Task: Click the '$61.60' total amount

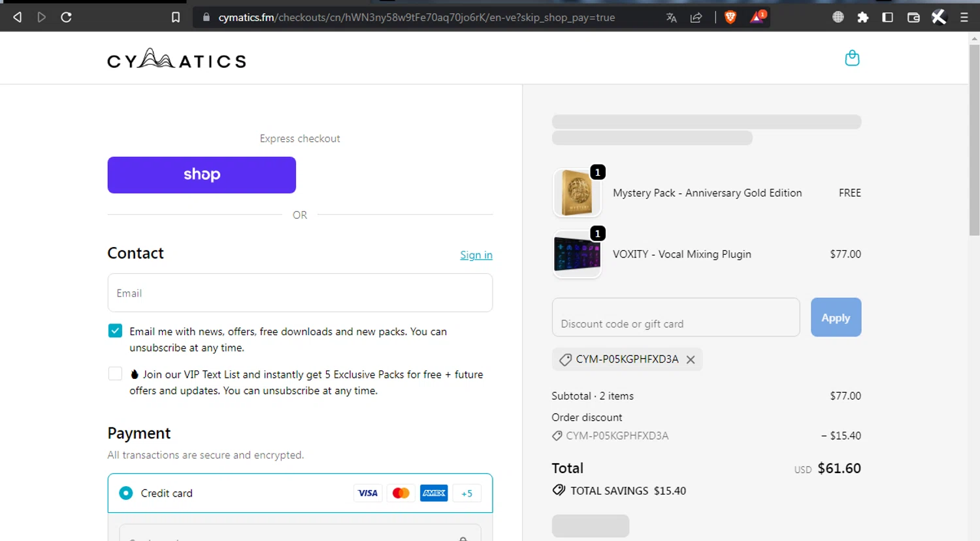Action: [839, 468]
